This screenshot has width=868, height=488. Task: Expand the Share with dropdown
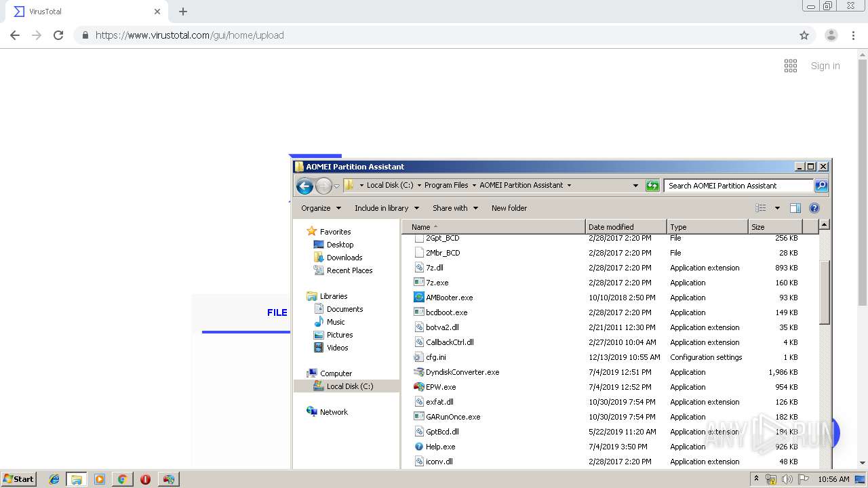pyautogui.click(x=455, y=208)
